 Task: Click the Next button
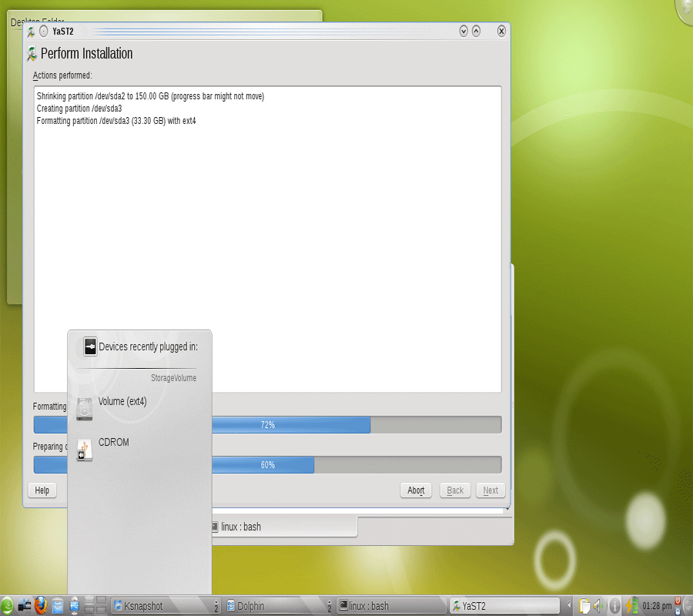pos(490,490)
